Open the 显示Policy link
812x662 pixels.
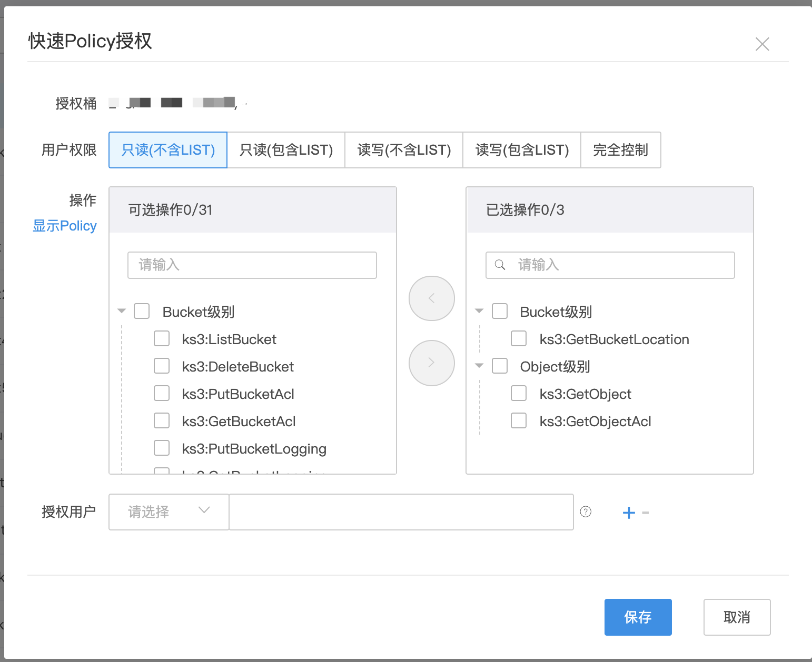click(65, 226)
